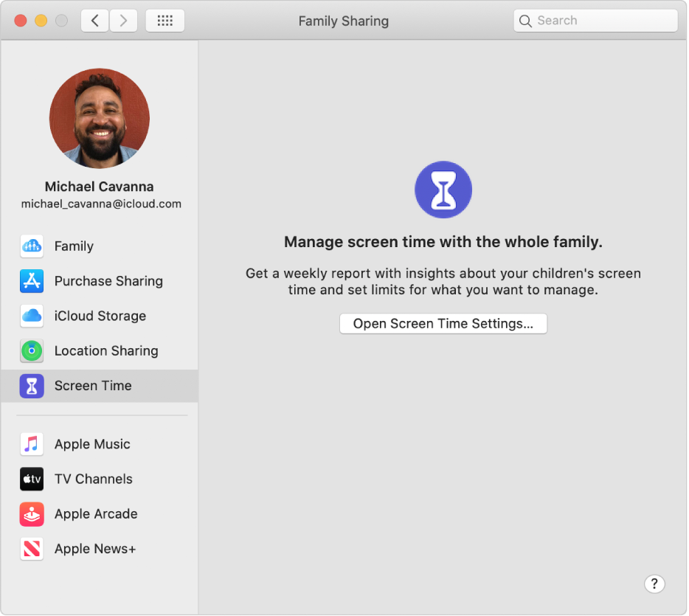Click the Apple Arcade joystick icon
Viewport: 689px width, 616px height.
point(32,514)
